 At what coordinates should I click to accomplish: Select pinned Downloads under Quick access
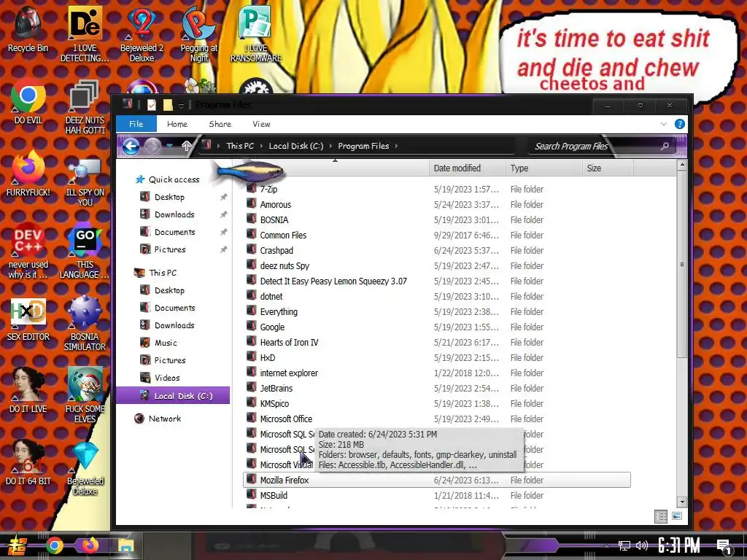pyautogui.click(x=174, y=215)
